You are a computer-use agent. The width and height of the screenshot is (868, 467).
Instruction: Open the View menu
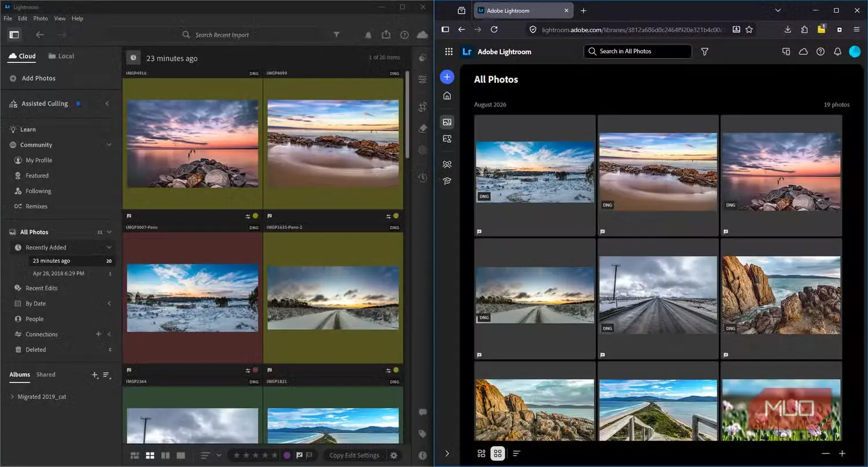click(60, 19)
